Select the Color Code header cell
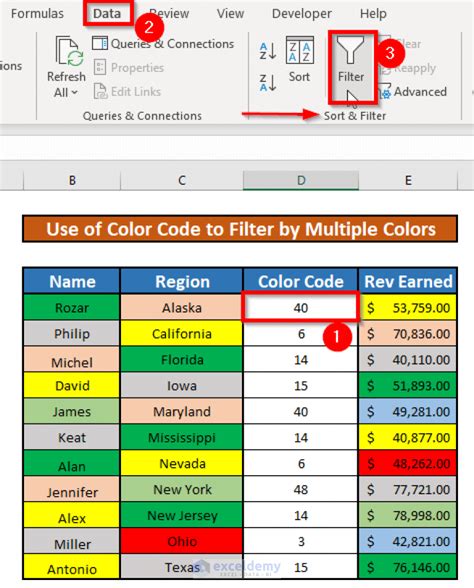 point(301,281)
